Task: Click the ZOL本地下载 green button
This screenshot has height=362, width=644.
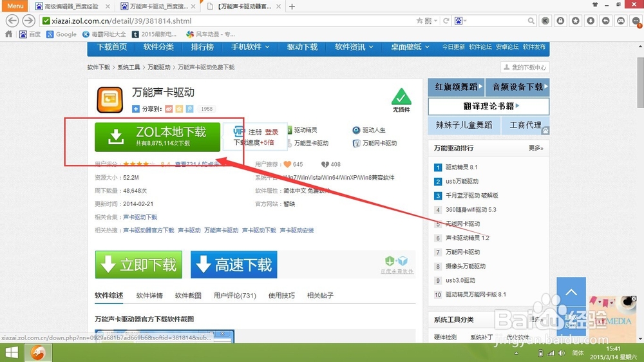Action: pyautogui.click(x=157, y=137)
